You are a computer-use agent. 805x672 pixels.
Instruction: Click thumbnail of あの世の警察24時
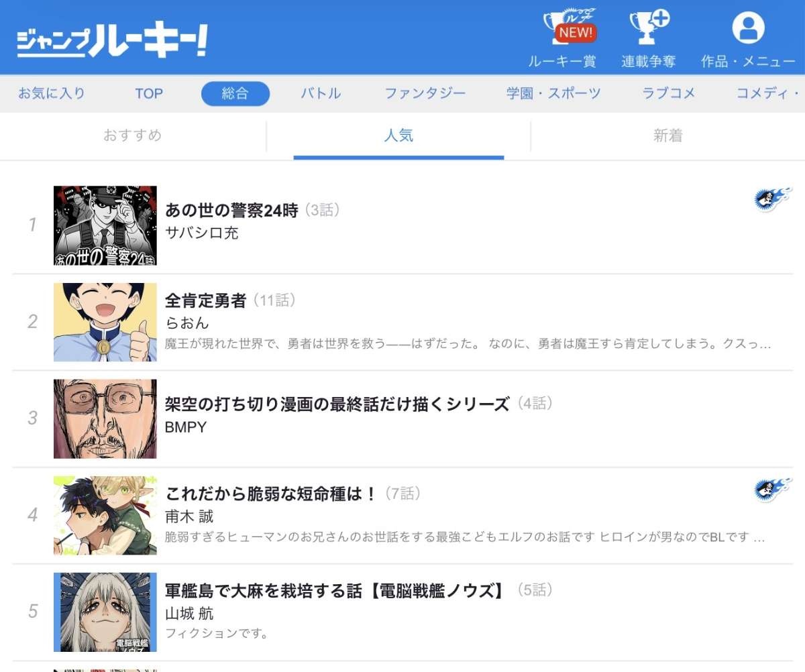[105, 226]
